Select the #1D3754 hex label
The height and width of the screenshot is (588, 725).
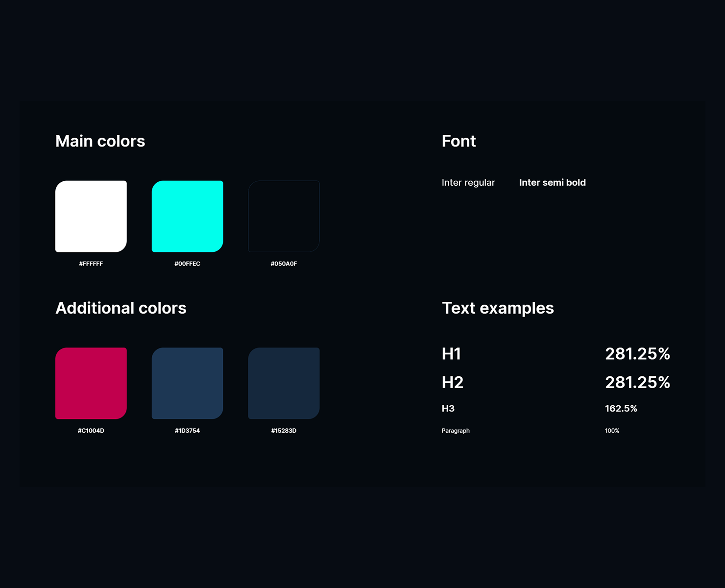coord(188,431)
